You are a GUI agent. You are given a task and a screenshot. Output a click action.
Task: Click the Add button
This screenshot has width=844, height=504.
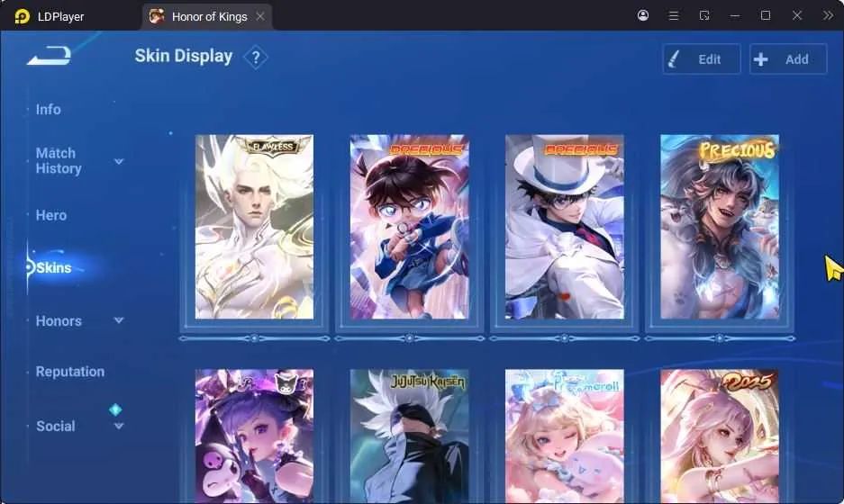[788, 59]
